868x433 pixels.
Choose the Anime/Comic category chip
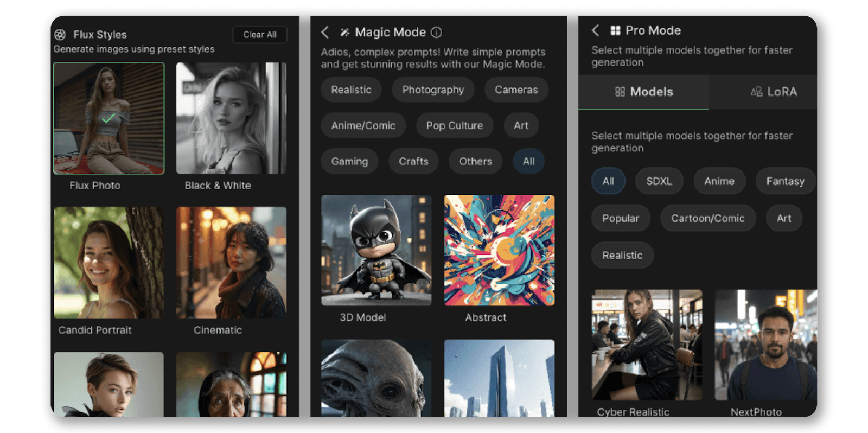pyautogui.click(x=363, y=125)
